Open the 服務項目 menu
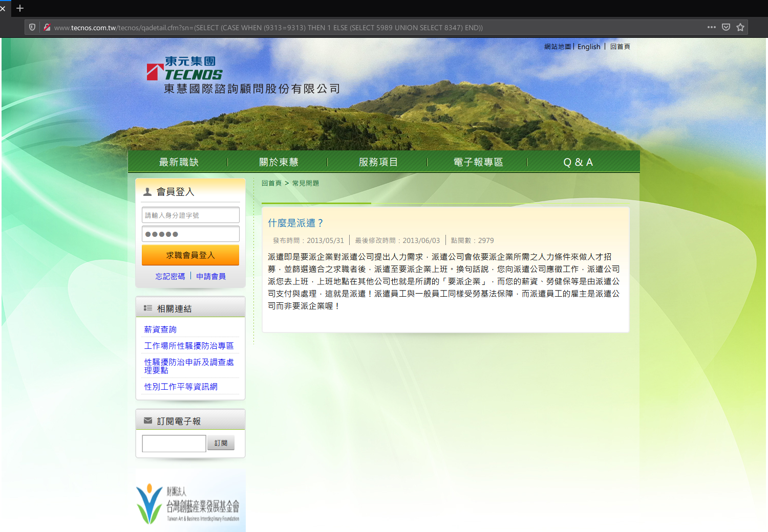This screenshot has width=768, height=532. point(378,162)
